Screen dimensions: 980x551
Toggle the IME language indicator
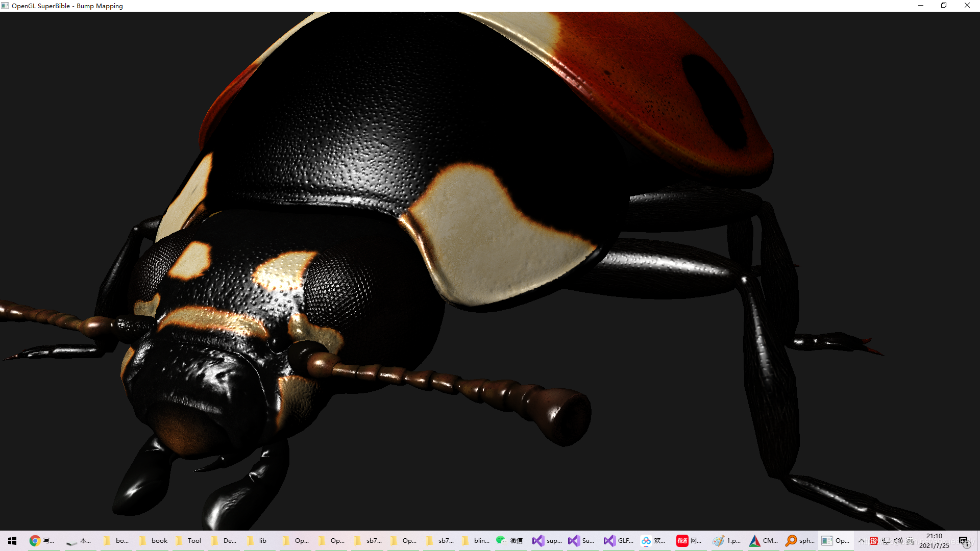coord(910,541)
